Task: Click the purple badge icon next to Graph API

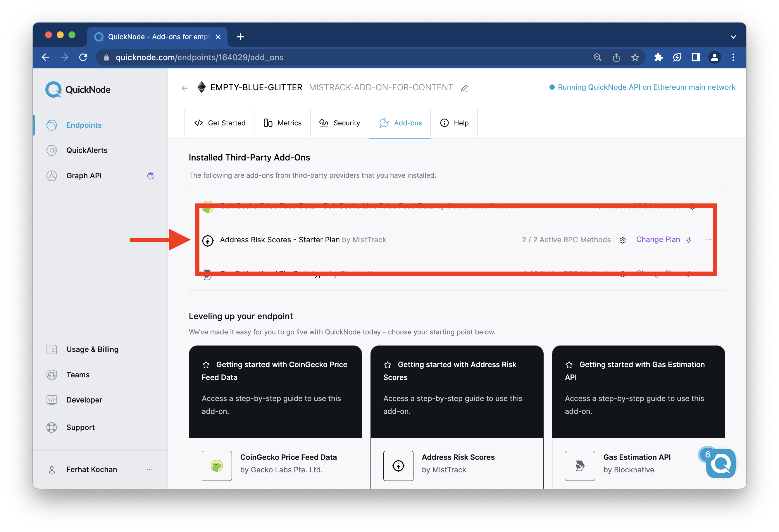Action: pyautogui.click(x=151, y=176)
